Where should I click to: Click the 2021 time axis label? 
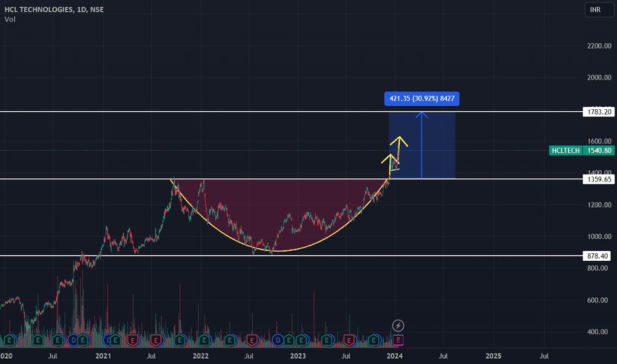click(x=103, y=356)
